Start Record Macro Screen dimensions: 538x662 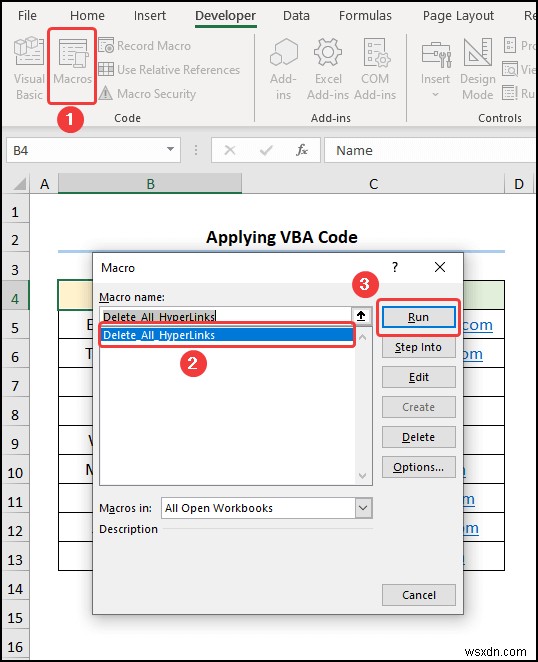click(x=144, y=46)
